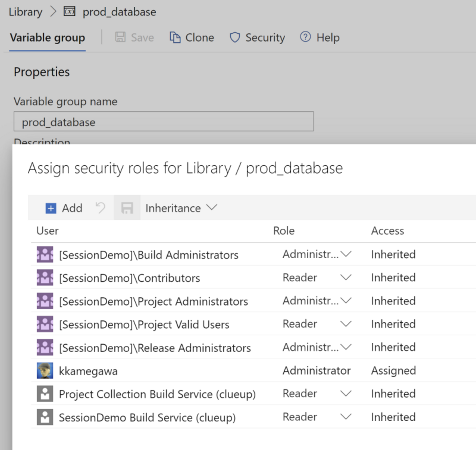Click the Variable group name input field
The image size is (476, 450).
[x=163, y=122]
